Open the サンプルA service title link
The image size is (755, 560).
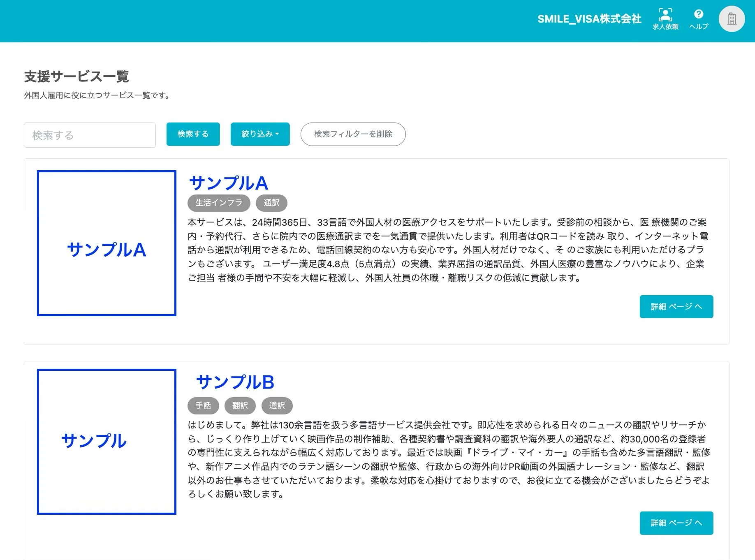point(228,183)
